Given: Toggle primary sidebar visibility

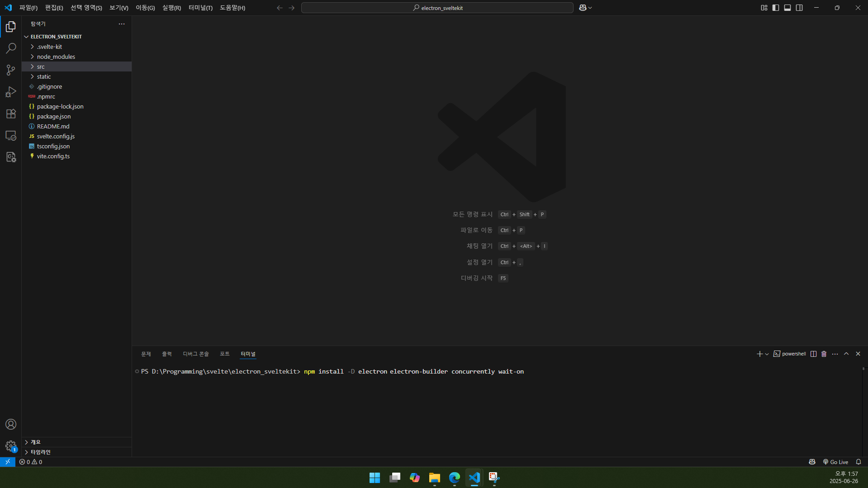Looking at the screenshot, I should pyautogui.click(x=776, y=8).
